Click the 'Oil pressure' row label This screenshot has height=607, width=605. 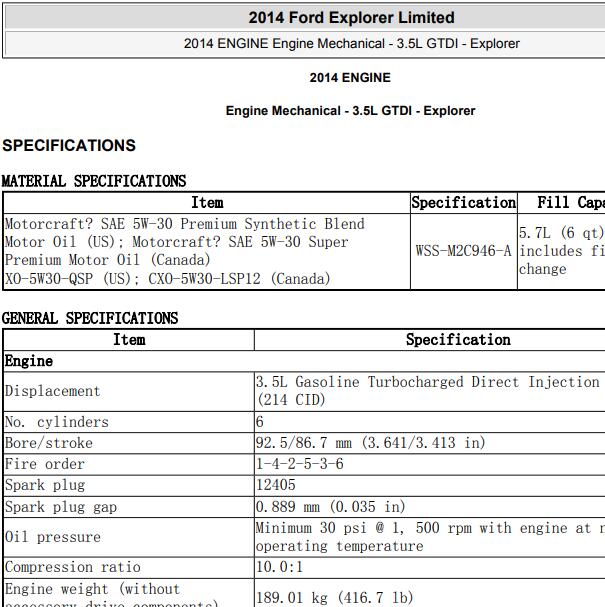point(53,537)
